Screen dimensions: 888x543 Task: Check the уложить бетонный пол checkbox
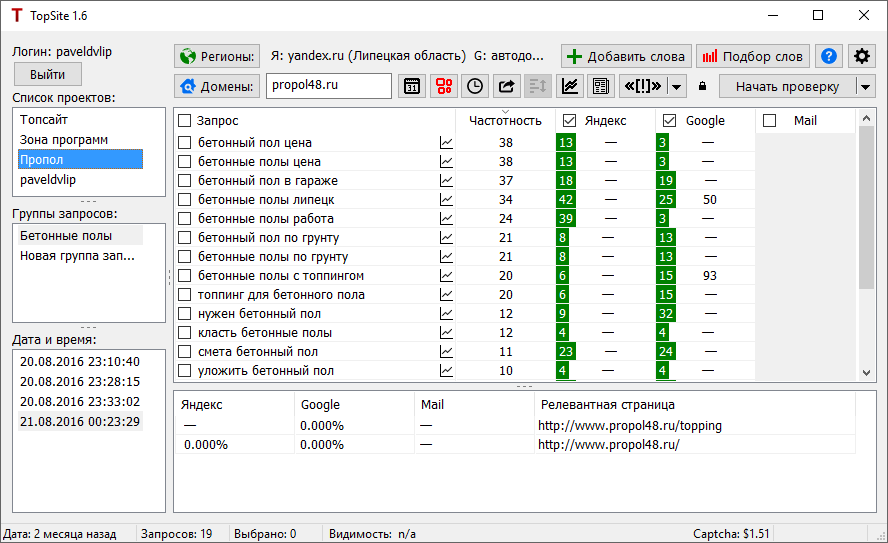pyautogui.click(x=184, y=371)
